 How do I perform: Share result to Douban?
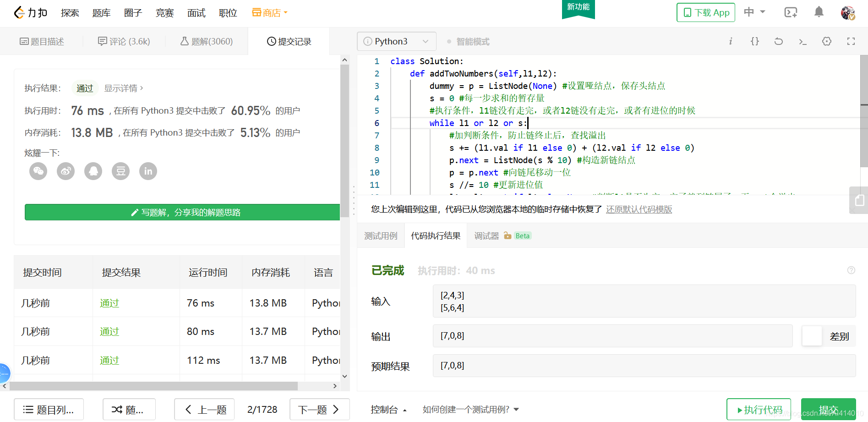[120, 171]
